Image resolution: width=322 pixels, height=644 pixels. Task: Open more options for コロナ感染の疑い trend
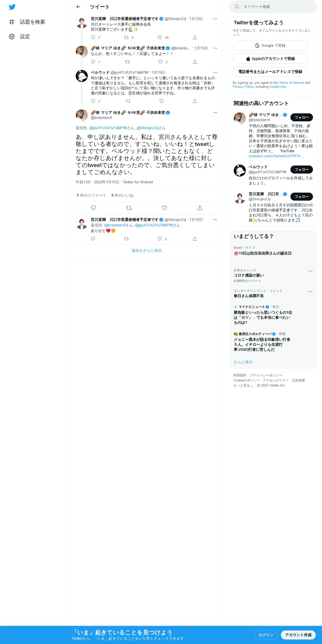(310, 271)
